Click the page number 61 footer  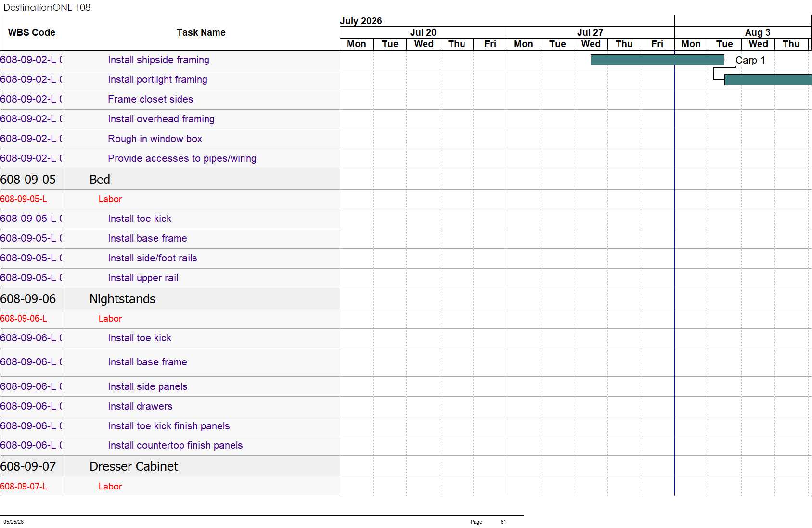click(503, 522)
